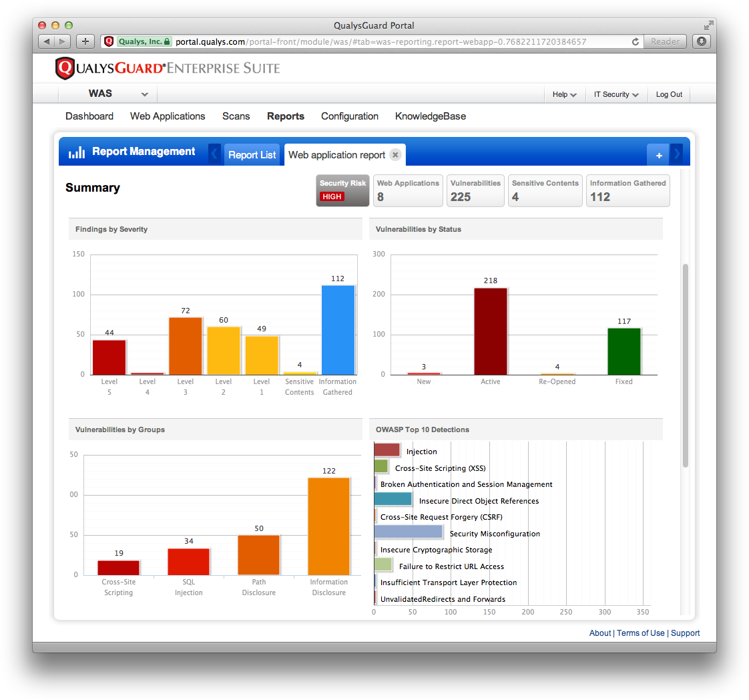Click the Active status bar showing 218
Screen dimensions: 749x700
pyautogui.click(x=491, y=331)
